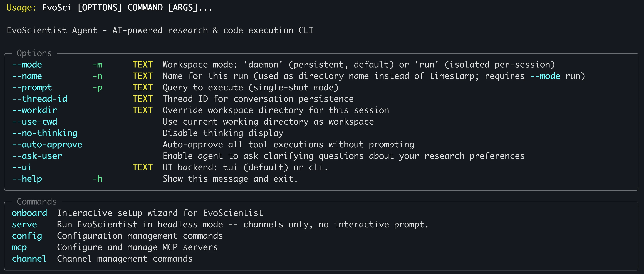Select the config command
The width and height of the screenshot is (644, 274).
tap(27, 236)
